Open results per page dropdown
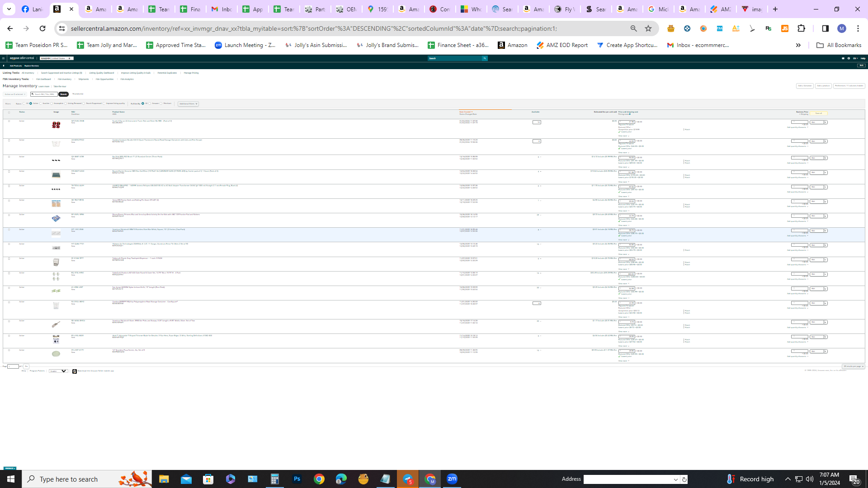Viewport: 868px width, 488px height. click(x=853, y=366)
